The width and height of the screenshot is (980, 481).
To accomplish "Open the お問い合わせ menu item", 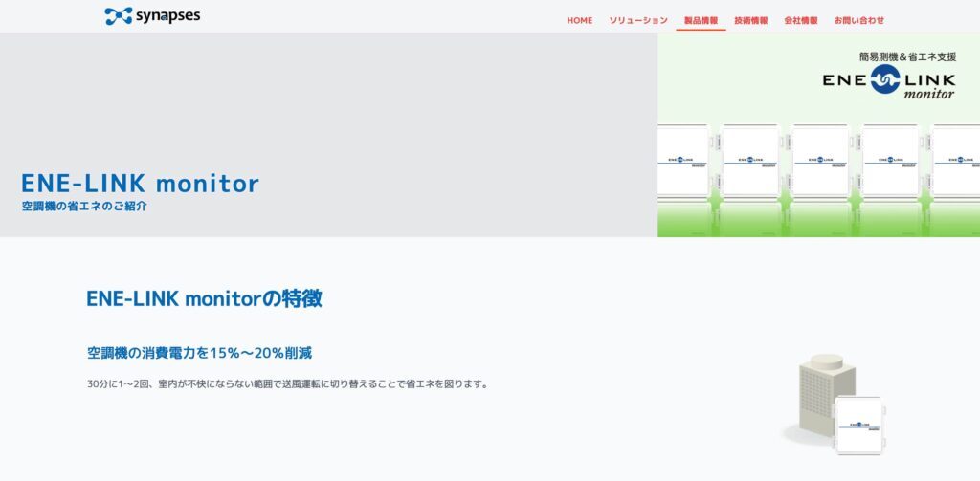I will tap(858, 21).
